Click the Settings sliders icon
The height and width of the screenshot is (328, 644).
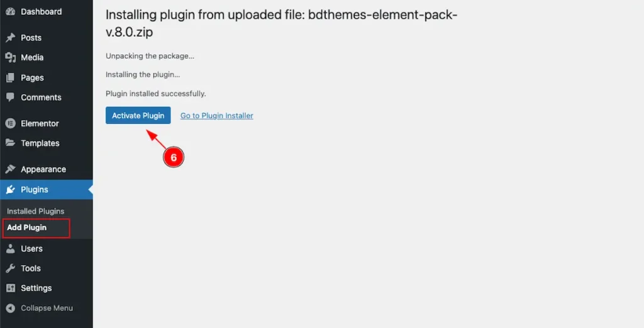click(10, 288)
